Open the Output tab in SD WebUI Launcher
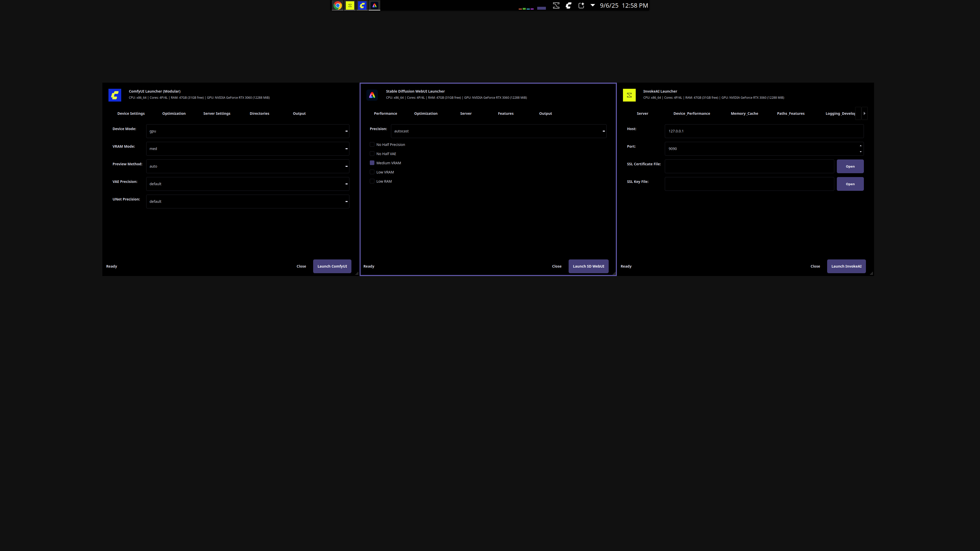The width and height of the screenshot is (980, 551). coord(546,113)
